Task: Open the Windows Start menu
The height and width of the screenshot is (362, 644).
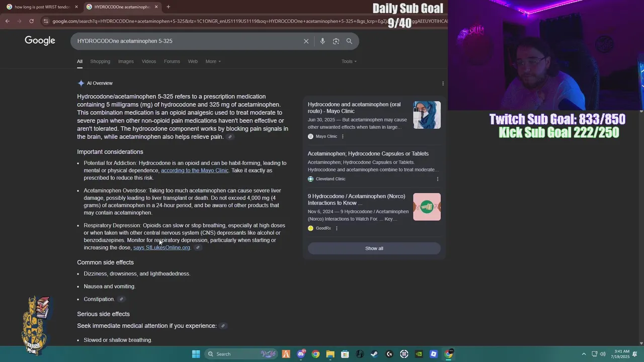Action: tap(196, 354)
